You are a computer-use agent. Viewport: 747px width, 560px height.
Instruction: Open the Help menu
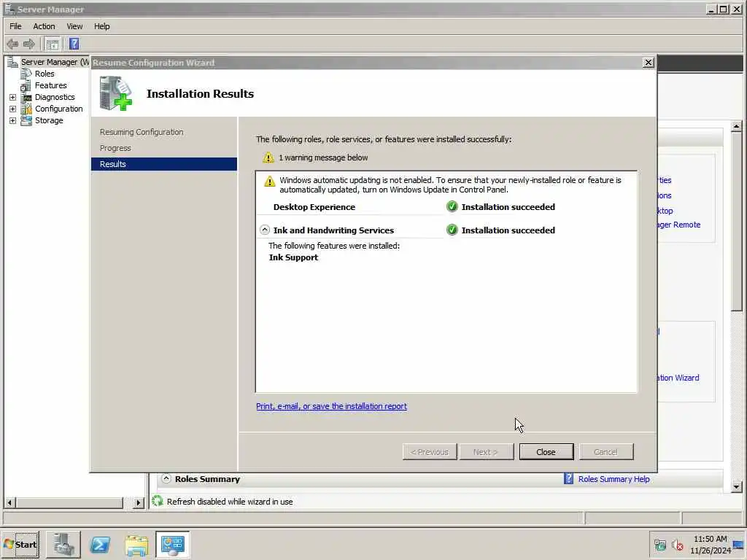click(x=101, y=26)
